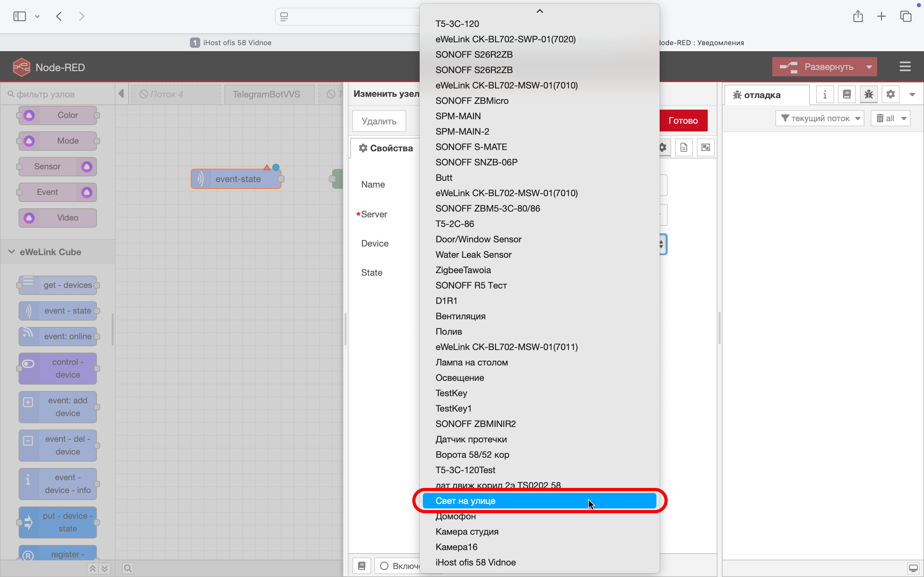This screenshot has height=577, width=924.
Task: Click the node appearance icon
Action: [705, 148]
